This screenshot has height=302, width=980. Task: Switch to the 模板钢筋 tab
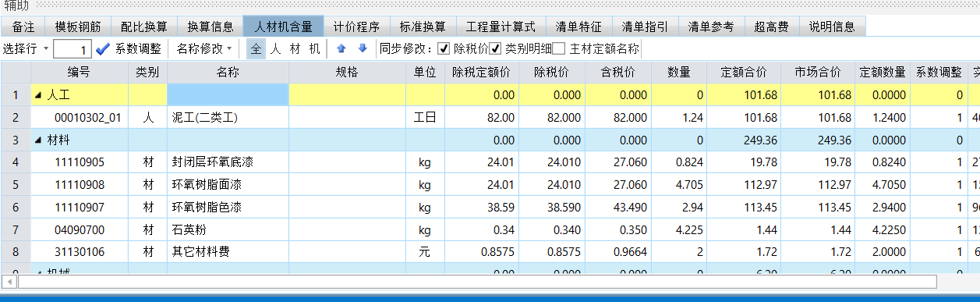[78, 26]
